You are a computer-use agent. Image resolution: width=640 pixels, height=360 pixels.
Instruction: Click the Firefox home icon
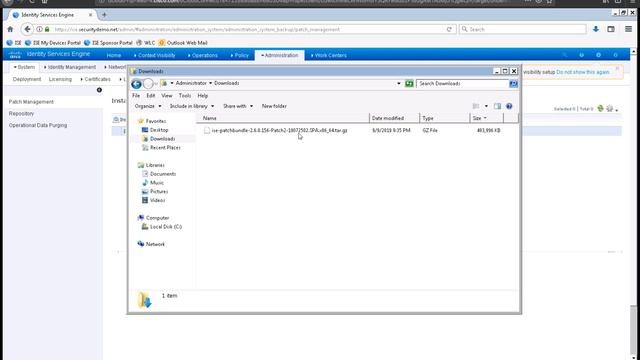point(10,29)
